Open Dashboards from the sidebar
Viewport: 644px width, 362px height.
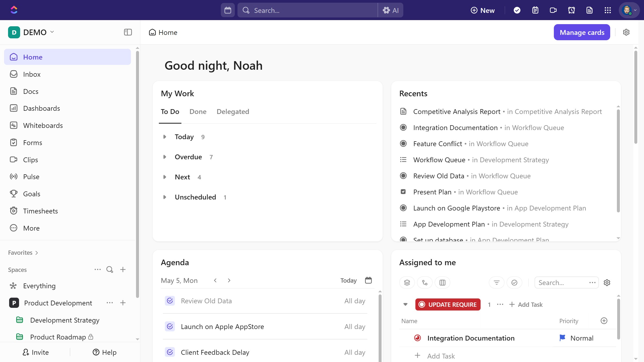(67, 108)
